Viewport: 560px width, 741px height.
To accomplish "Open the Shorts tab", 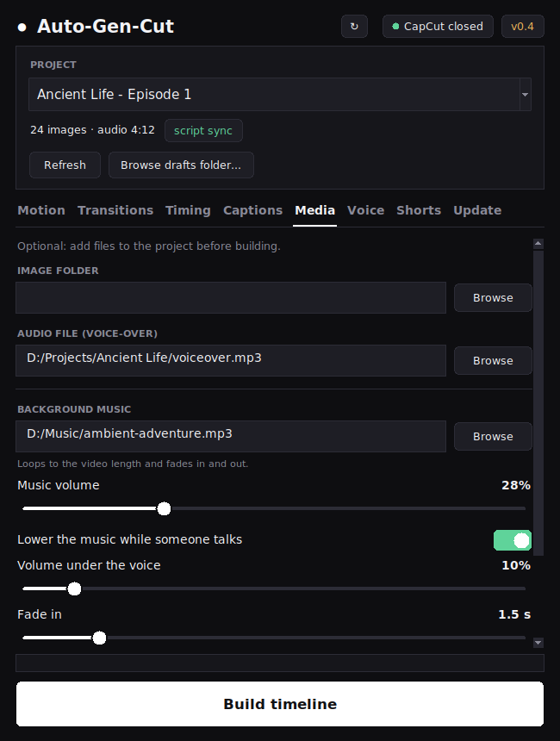I will [419, 210].
